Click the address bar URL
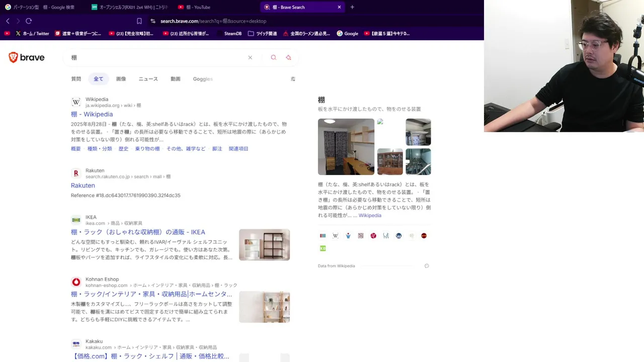Screen dimensions: 644x362 point(213,21)
